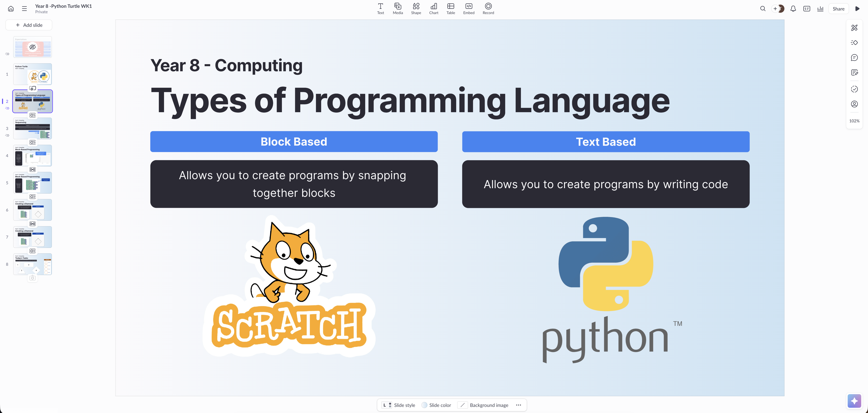Select slide 4 Block-Based Programming thumbnail
The width and height of the screenshot is (868, 413).
point(32,155)
